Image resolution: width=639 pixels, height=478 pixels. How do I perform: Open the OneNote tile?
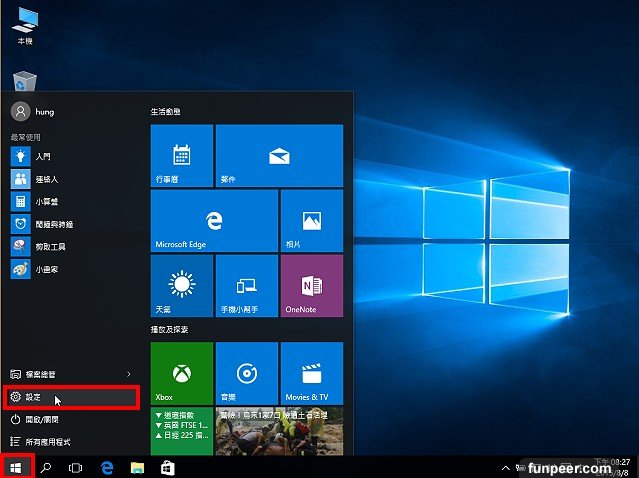click(x=311, y=285)
